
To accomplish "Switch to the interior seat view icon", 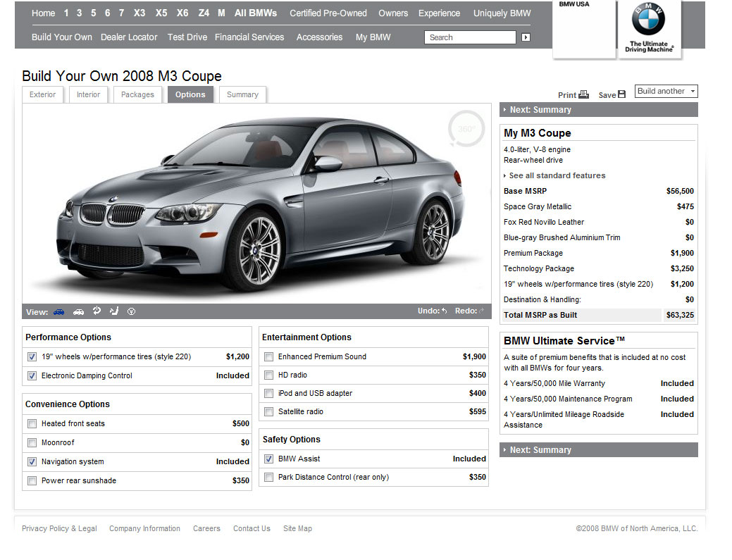I will coord(114,311).
